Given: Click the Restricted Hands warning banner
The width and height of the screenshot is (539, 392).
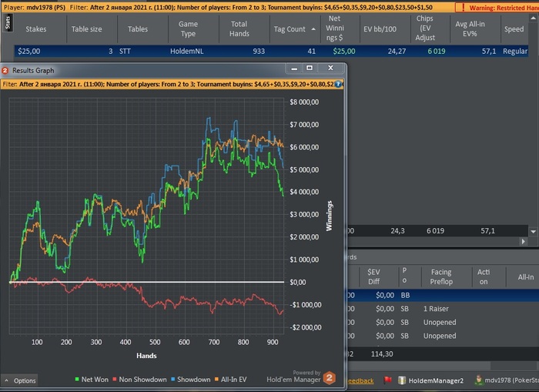Looking at the screenshot, I should pyautogui.click(x=497, y=8).
